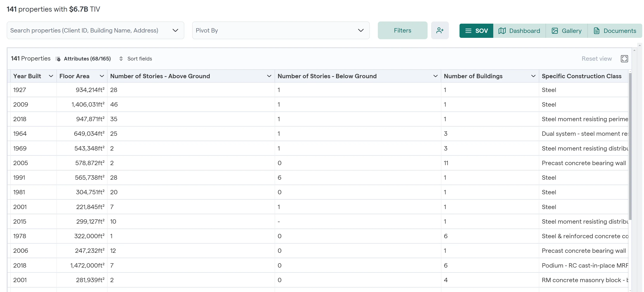
Task: Open the Filters panel
Action: 402,31
